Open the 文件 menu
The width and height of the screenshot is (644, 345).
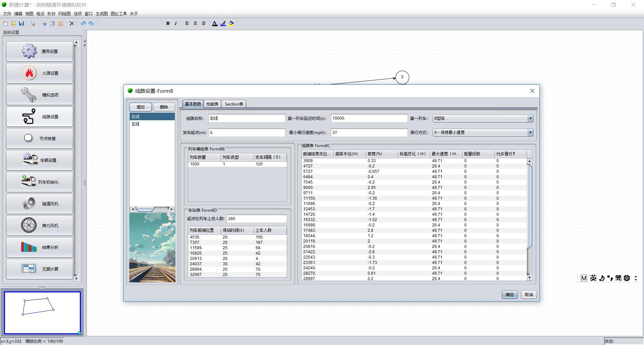[x=7, y=14]
